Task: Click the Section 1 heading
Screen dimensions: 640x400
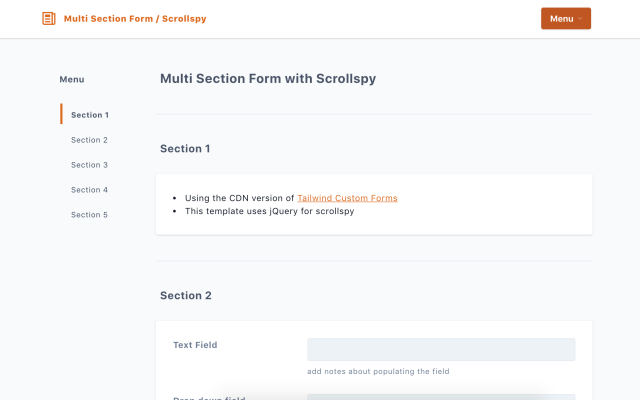Action: (185, 149)
